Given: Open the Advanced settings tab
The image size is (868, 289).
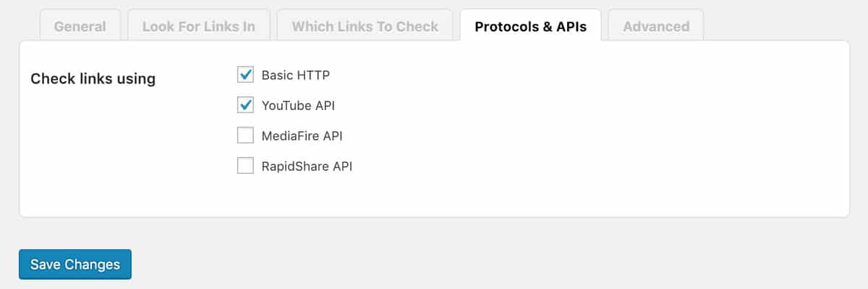Looking at the screenshot, I should pos(656,26).
